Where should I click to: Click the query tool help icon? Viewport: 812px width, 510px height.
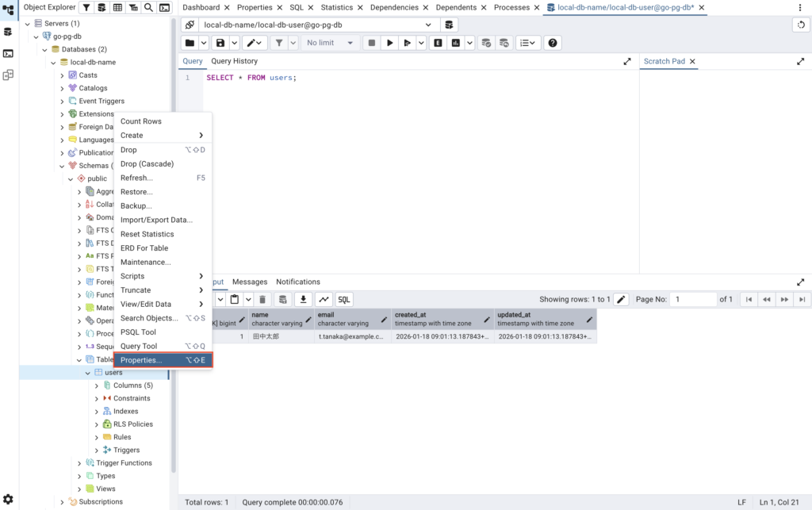click(x=553, y=43)
